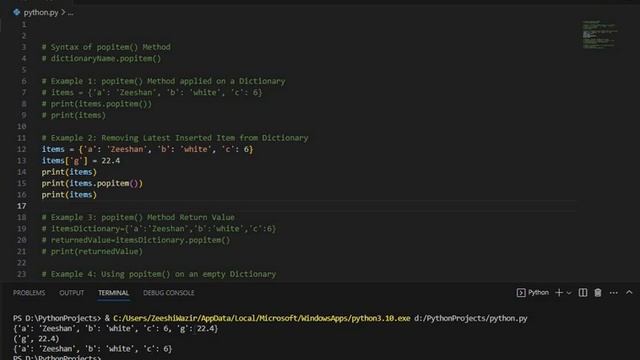Open the launch profile dropdown arrow
Image resolution: width=640 pixels, height=360 pixels.
[x=569, y=293]
